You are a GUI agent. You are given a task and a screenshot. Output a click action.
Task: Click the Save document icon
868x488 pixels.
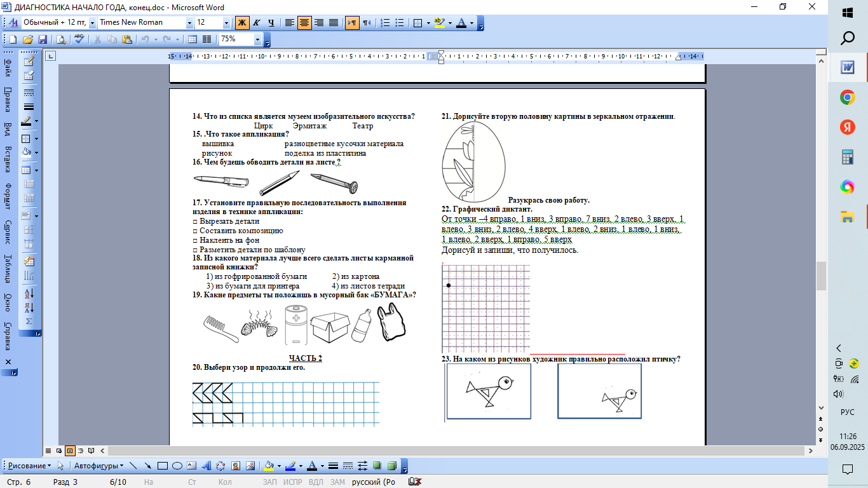point(43,39)
